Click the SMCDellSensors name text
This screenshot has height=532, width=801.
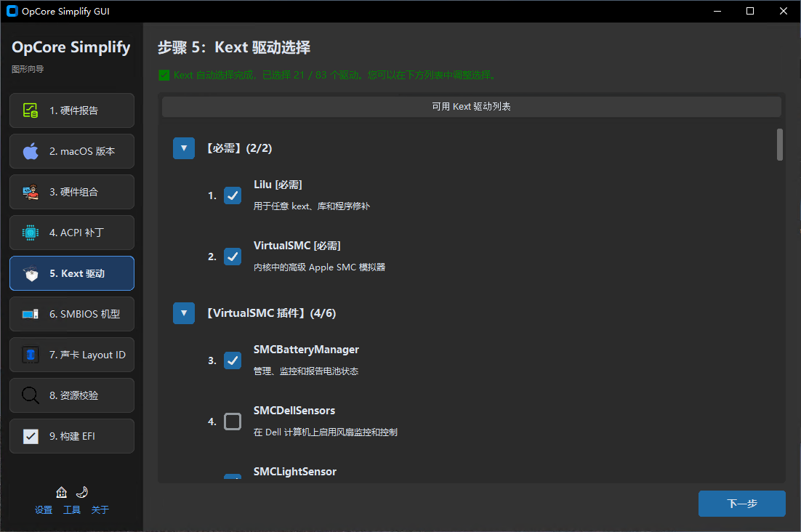(x=294, y=411)
